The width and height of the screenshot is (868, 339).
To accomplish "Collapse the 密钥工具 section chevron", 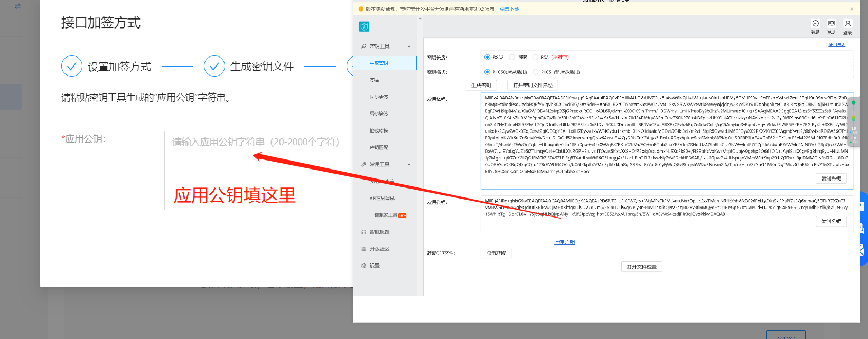I will 409,46.
